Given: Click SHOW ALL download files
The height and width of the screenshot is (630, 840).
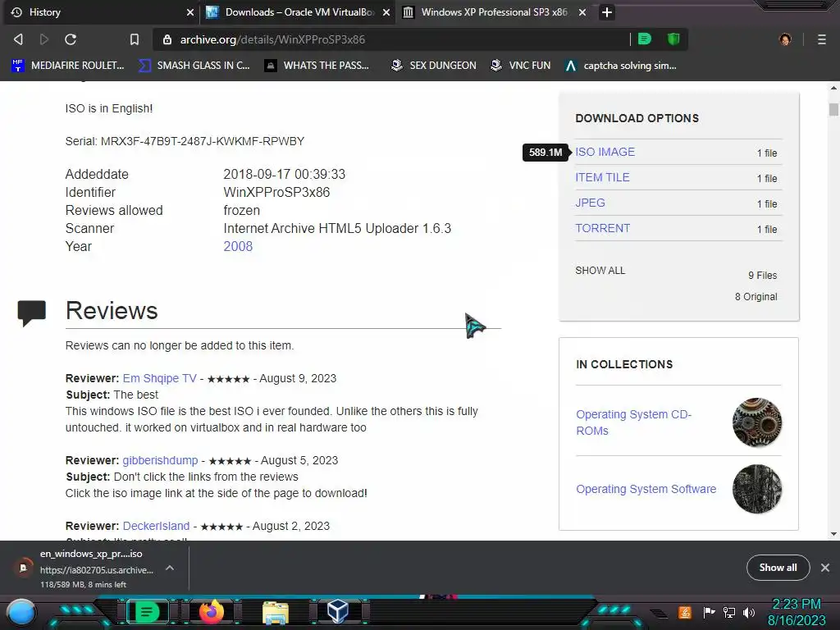Looking at the screenshot, I should tap(600, 271).
